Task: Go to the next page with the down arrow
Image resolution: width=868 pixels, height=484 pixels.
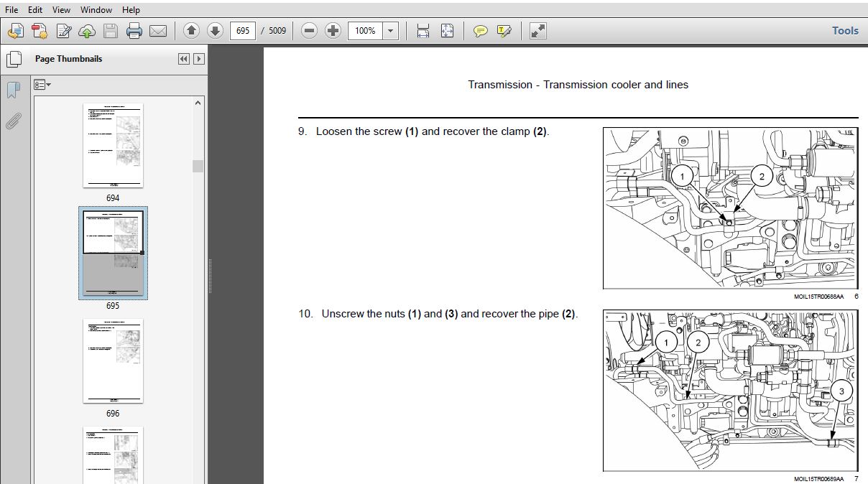Action: pos(215,31)
